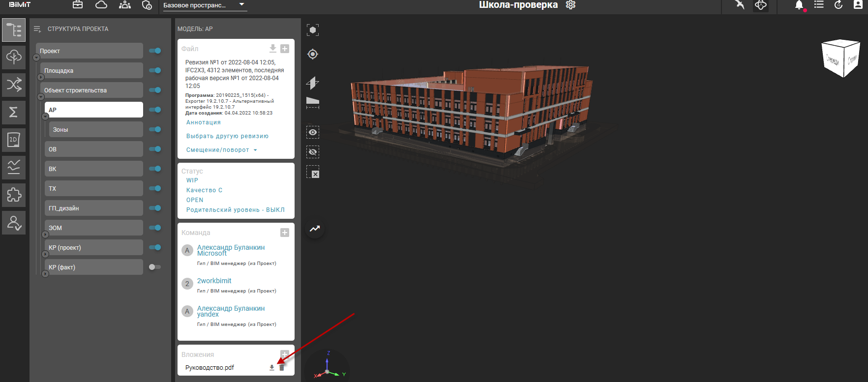
Task: Enable the КР (факт) visibility toggle
Action: click(x=154, y=267)
